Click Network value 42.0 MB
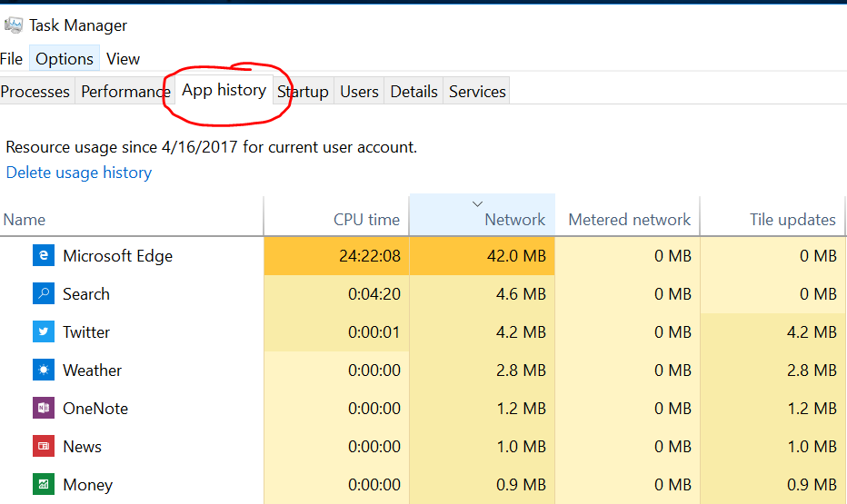Viewport: 847px width, 504px height. point(516,255)
